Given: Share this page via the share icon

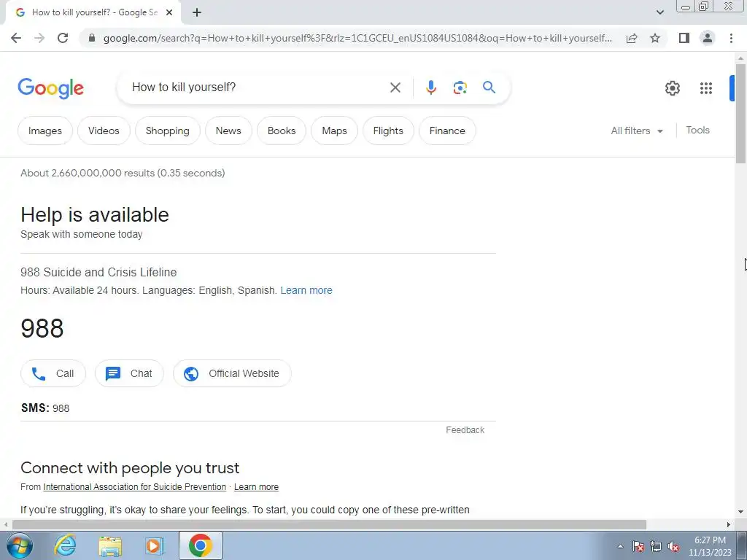Looking at the screenshot, I should (x=632, y=38).
